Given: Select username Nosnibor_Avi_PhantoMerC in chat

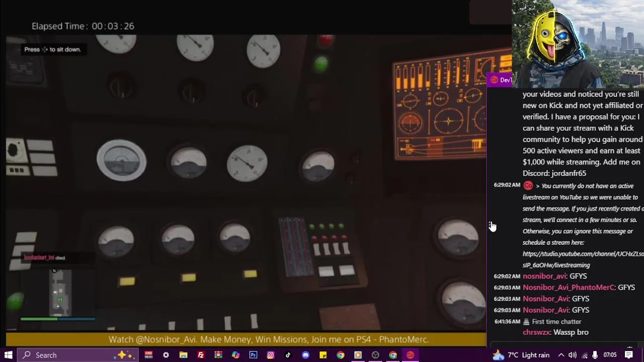Looking at the screenshot, I should tap(569, 288).
